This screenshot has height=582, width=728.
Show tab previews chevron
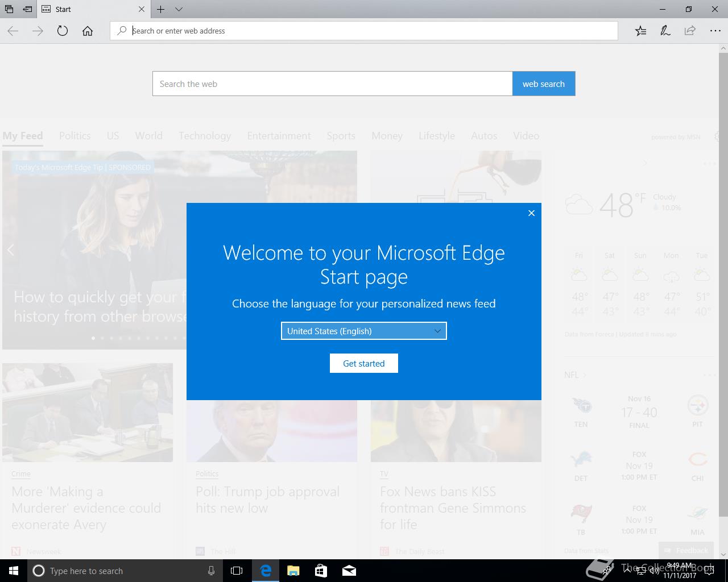pyautogui.click(x=179, y=9)
